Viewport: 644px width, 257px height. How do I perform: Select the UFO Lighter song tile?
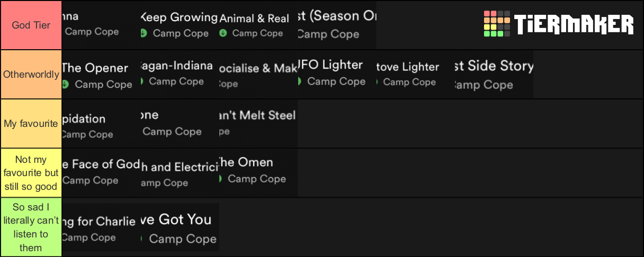tap(337, 75)
